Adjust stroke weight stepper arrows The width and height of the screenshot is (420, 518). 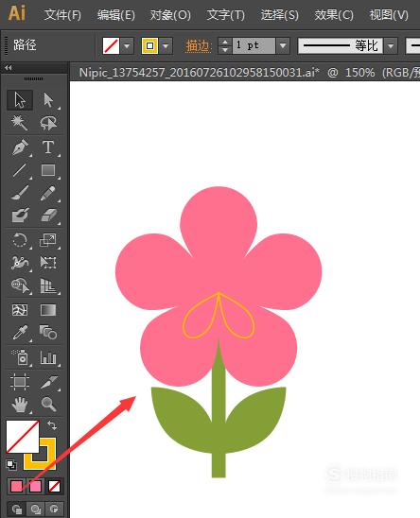225,45
